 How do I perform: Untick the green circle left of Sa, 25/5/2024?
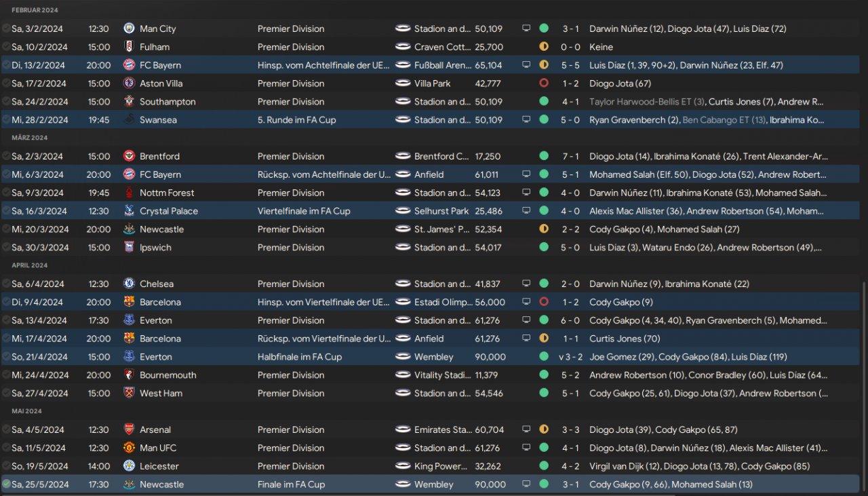6,484
